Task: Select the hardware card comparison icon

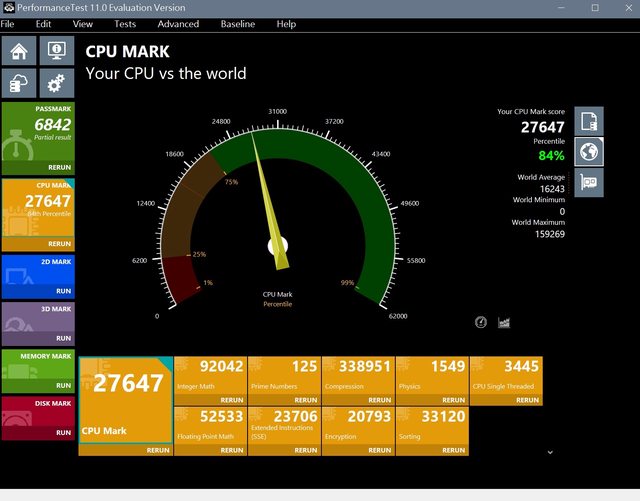Action: tap(589, 183)
